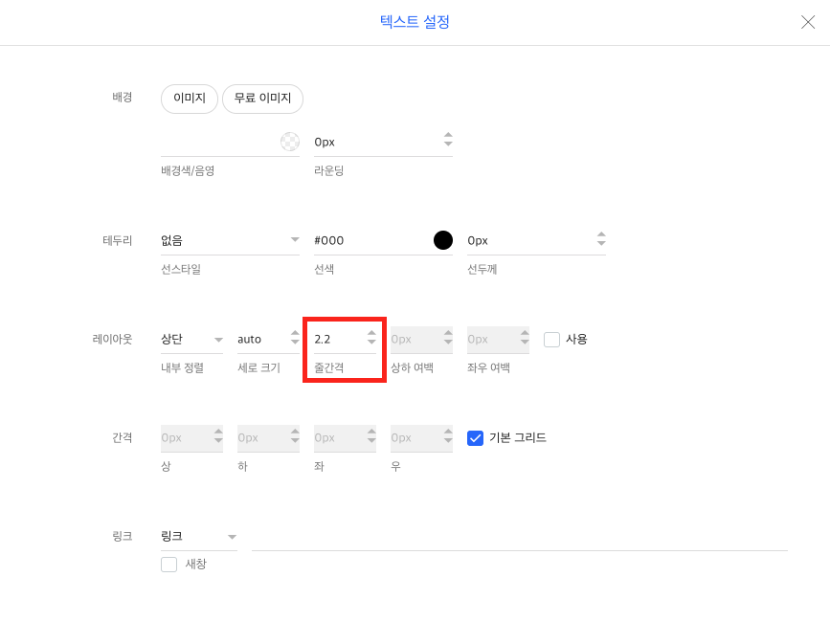Click the 무료 이미지 button

pyautogui.click(x=262, y=98)
